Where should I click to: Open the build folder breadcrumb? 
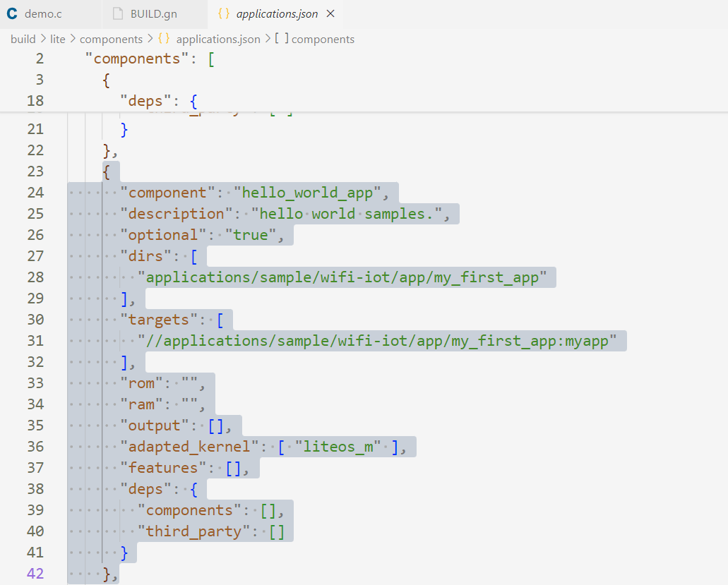pos(23,40)
